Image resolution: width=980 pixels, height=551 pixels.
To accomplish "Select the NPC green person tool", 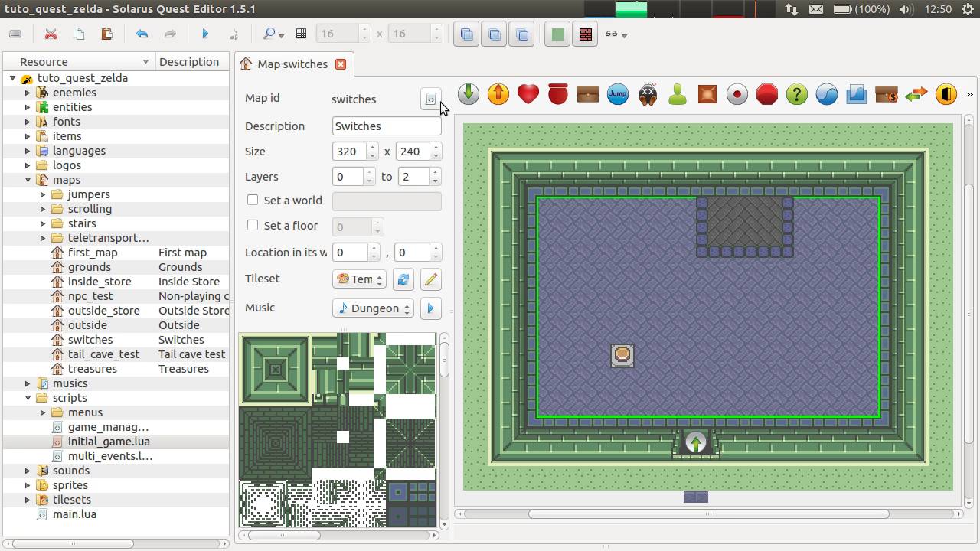I will (678, 94).
